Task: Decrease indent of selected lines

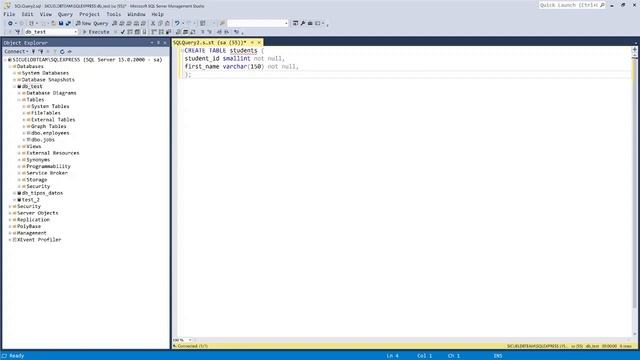Action: click(x=219, y=32)
